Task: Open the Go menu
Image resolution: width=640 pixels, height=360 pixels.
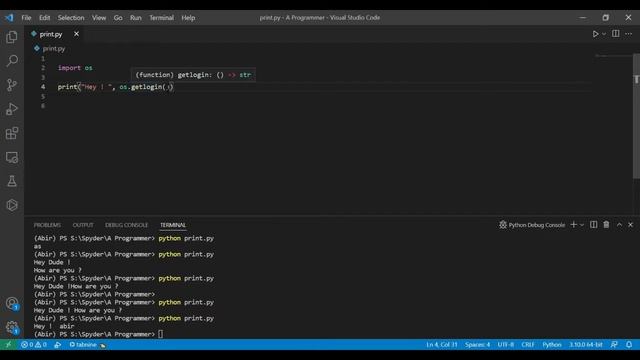Action: coord(118,18)
